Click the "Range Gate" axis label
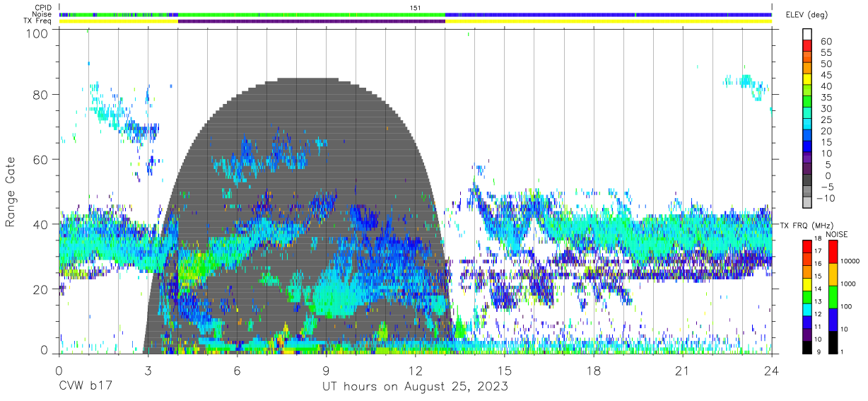868x401 pixels. (x=11, y=192)
